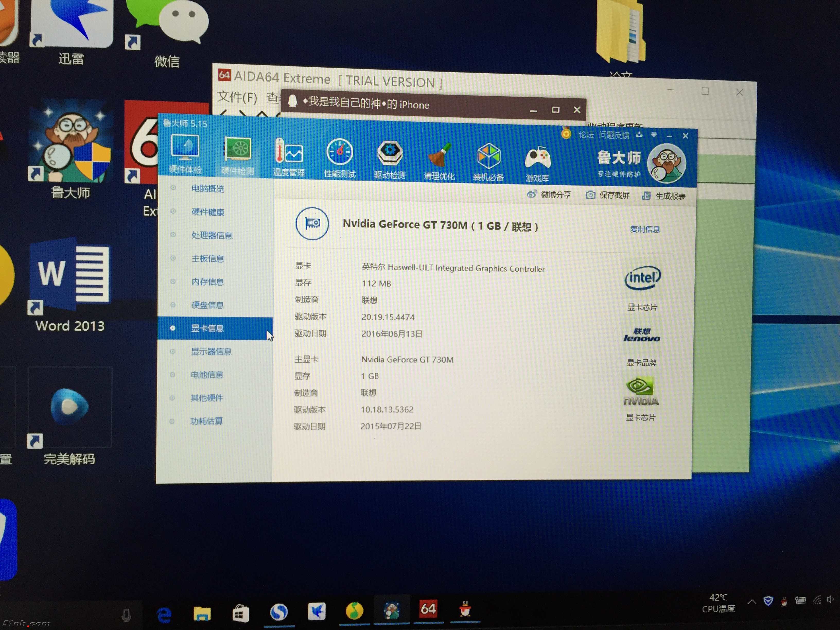Viewport: 840px width, 630px height.
Task: Open the 清理优化 cleanup broom icon
Action: (439, 162)
